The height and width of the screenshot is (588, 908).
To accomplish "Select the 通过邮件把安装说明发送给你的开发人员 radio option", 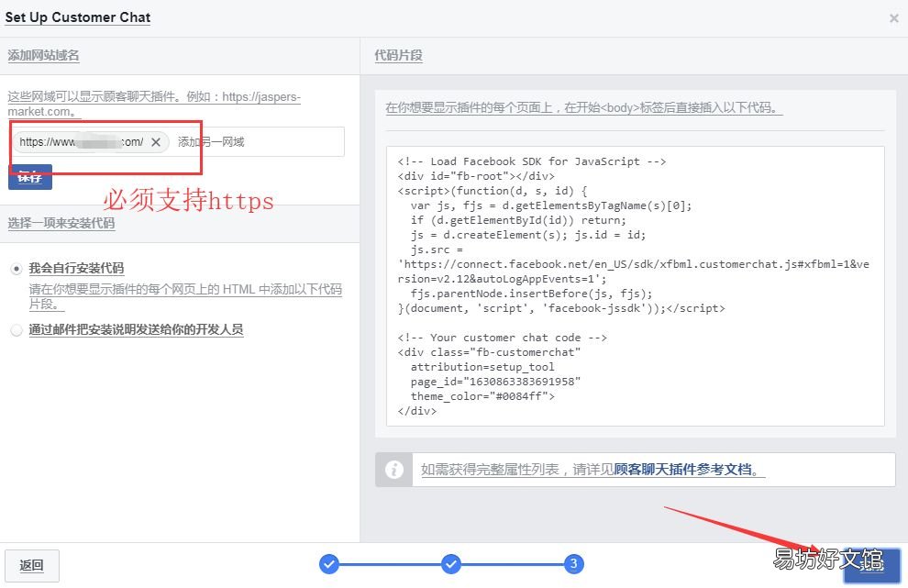I will [17, 330].
